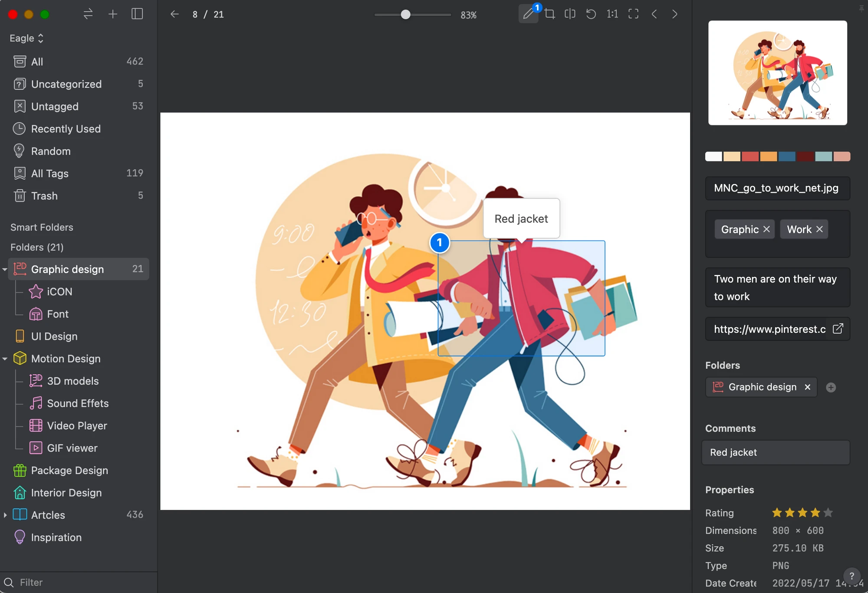Remove the Work tag
The height and width of the screenshot is (593, 868).
(819, 229)
